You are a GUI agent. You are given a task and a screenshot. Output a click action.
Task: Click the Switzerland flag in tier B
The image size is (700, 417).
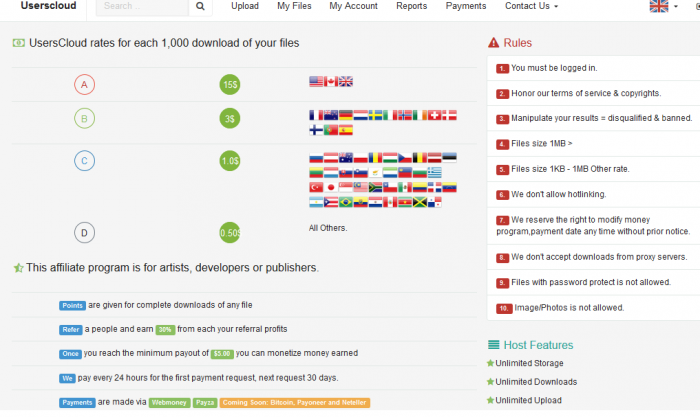click(x=434, y=115)
